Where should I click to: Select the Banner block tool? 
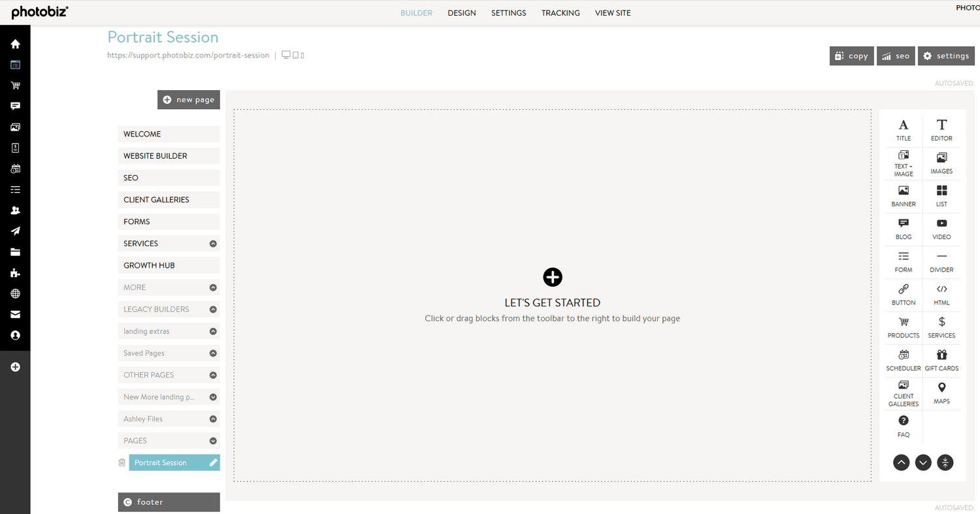pos(903,196)
